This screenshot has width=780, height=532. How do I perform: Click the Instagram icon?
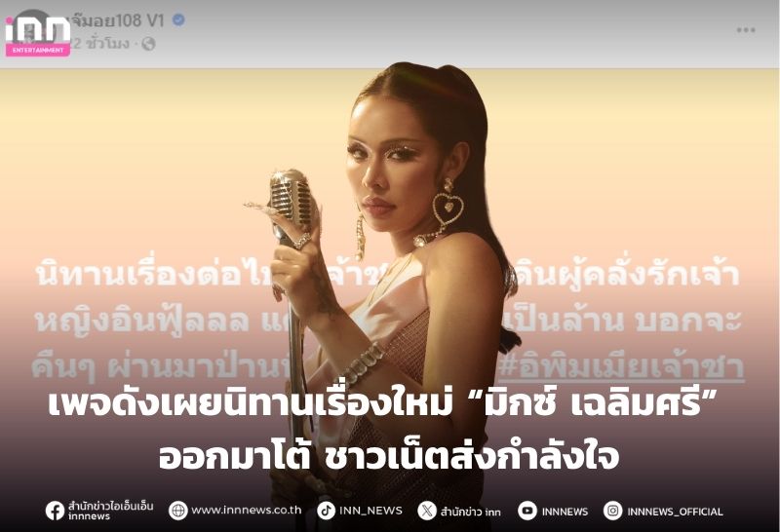(x=613, y=511)
